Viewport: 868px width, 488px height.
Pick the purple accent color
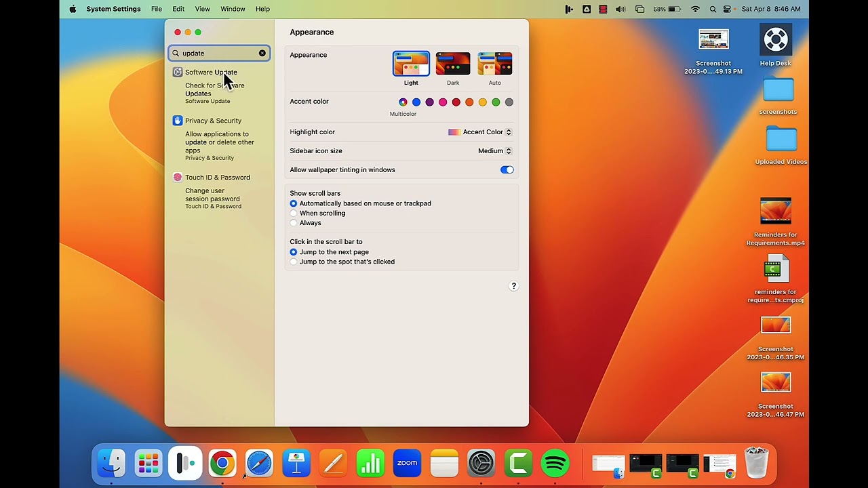(x=429, y=102)
